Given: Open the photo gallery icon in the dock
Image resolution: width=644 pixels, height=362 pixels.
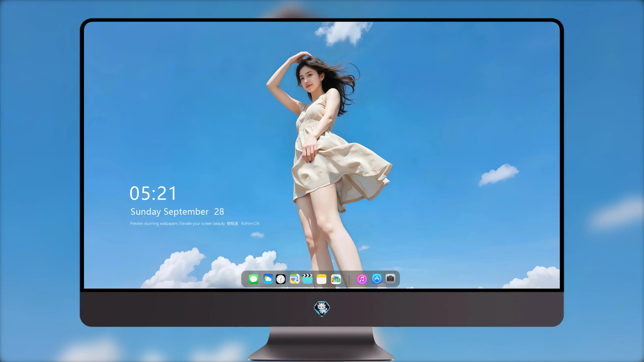Looking at the screenshot, I should [x=336, y=279].
